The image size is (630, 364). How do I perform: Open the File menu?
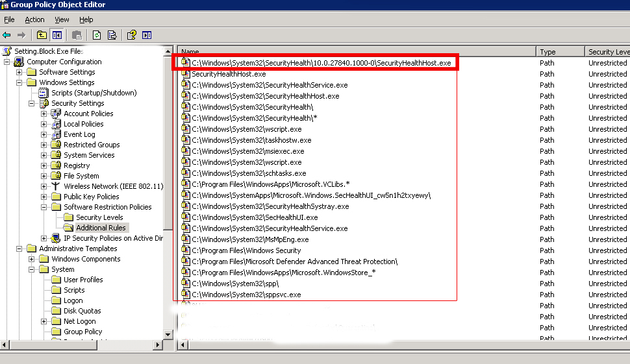click(9, 19)
